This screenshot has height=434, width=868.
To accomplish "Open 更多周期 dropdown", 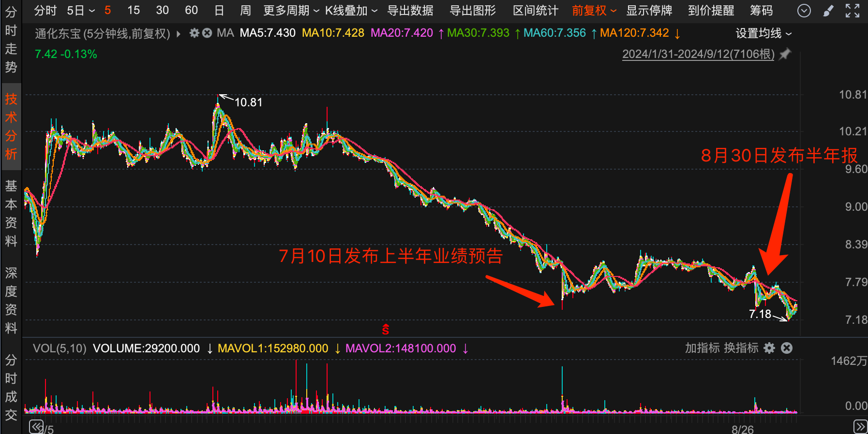I will 291,10.
